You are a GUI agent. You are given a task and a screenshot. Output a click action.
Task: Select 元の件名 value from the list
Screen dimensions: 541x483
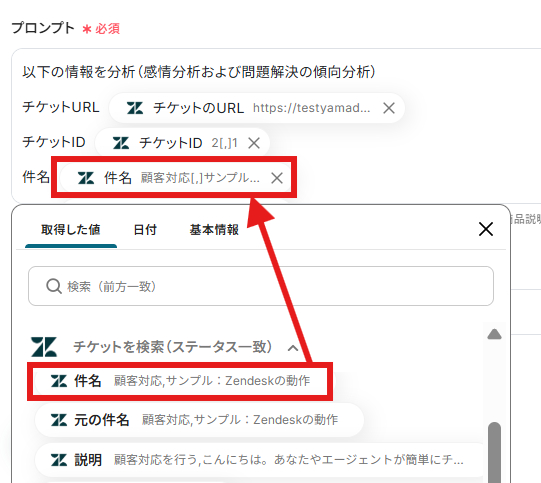(199, 420)
